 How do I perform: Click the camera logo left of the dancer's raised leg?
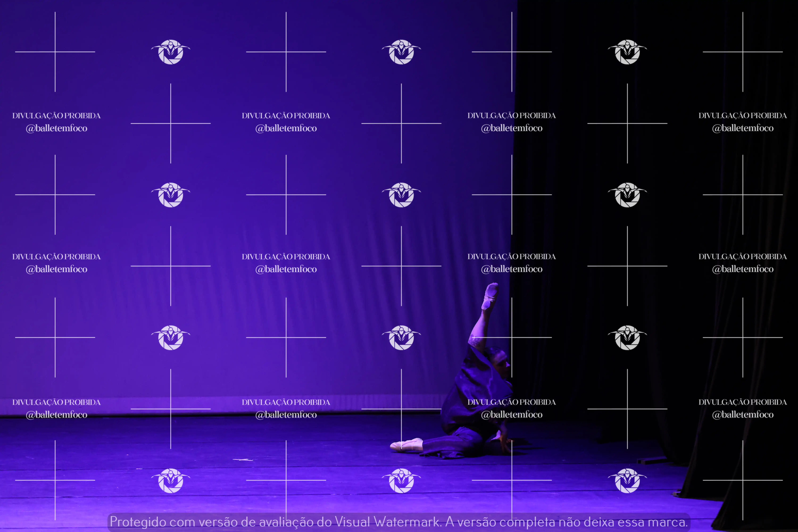(x=401, y=338)
